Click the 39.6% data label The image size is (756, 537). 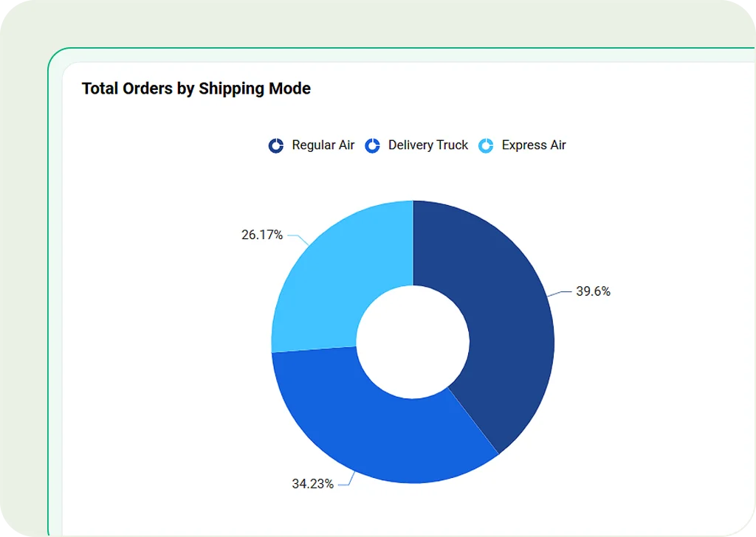pyautogui.click(x=593, y=291)
